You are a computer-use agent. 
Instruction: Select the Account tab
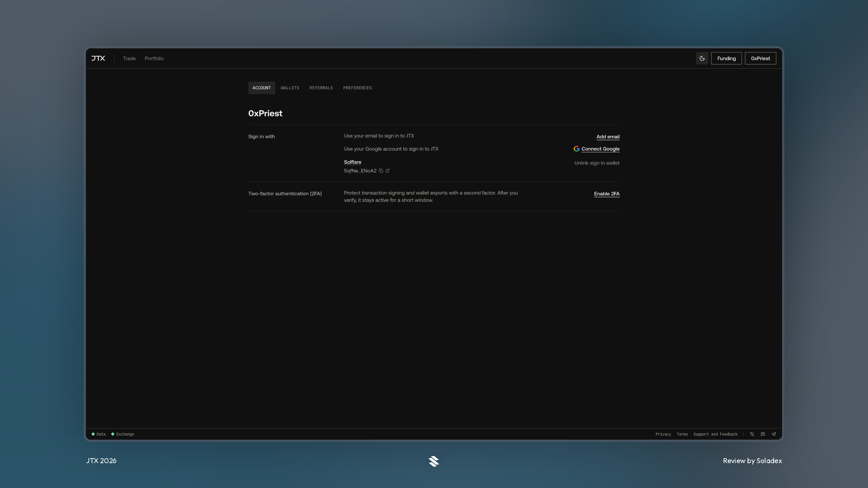[262, 88]
